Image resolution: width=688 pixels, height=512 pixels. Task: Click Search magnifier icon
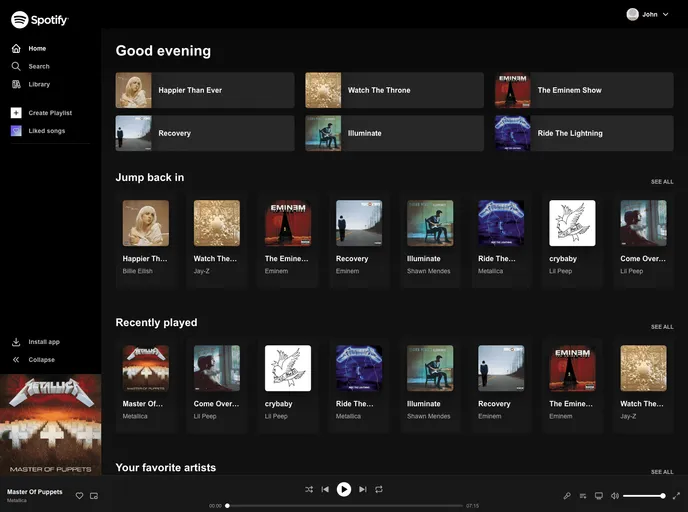[16, 66]
